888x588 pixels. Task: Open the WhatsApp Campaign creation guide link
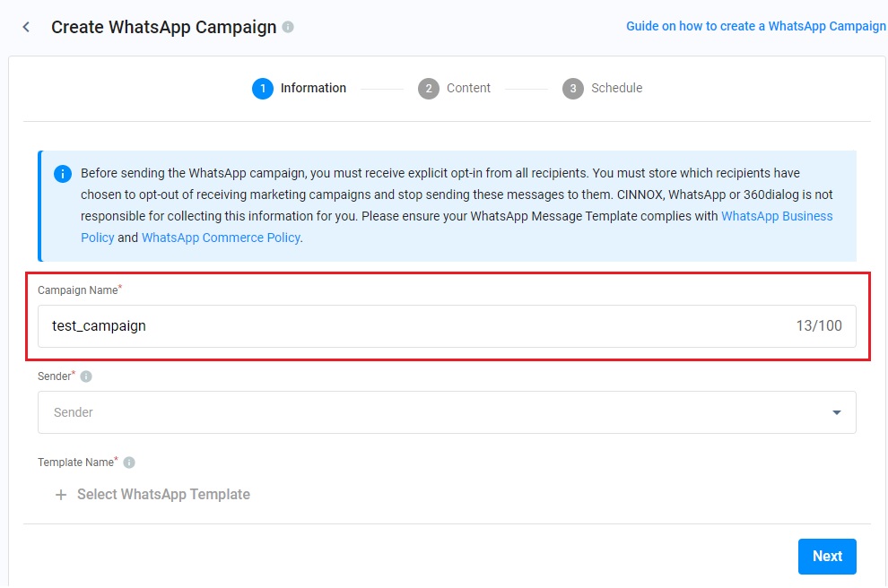(x=754, y=26)
